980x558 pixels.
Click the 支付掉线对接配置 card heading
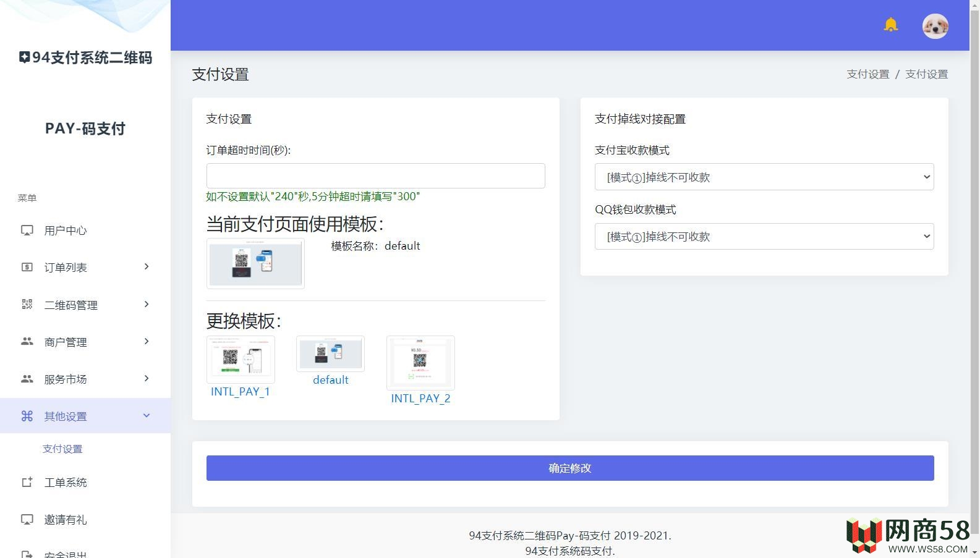coord(640,119)
